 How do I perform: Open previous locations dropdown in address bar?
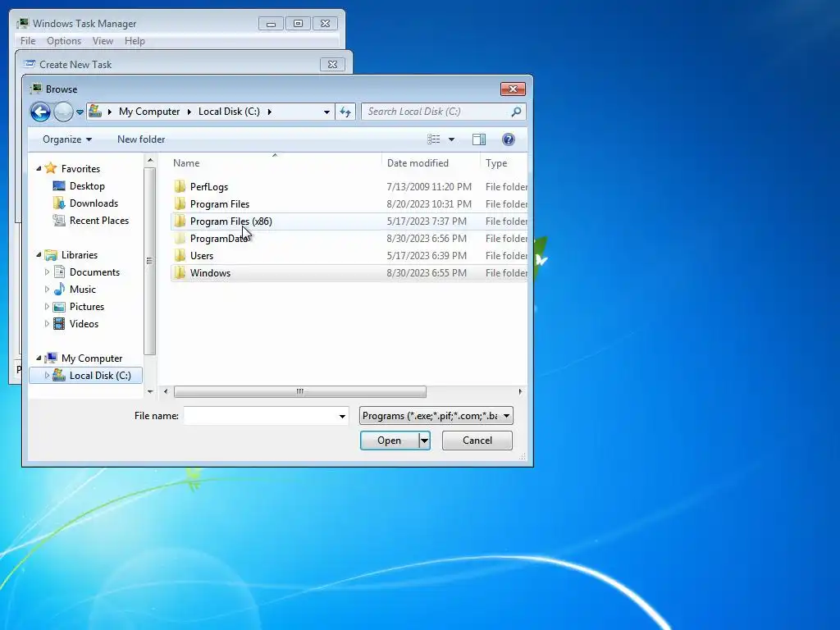coord(326,112)
